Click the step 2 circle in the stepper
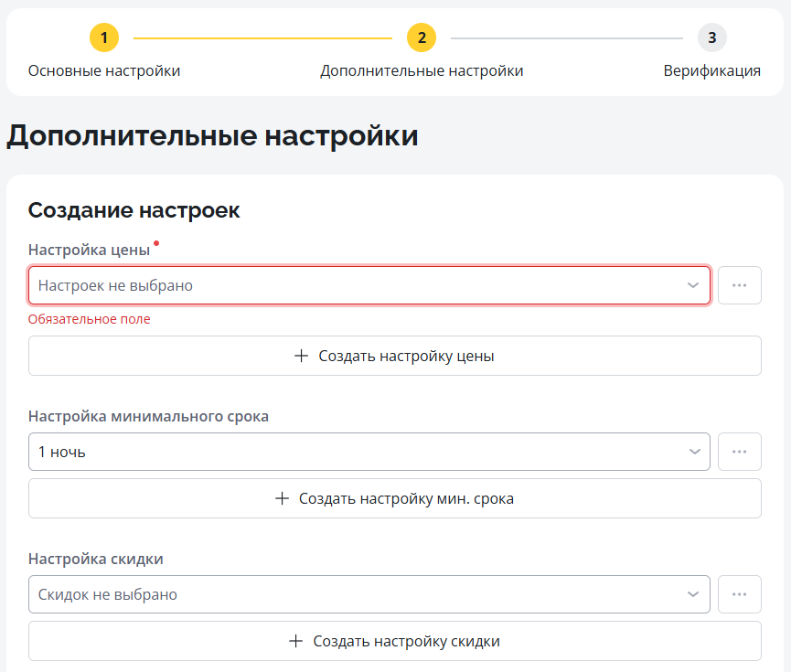 click(422, 37)
